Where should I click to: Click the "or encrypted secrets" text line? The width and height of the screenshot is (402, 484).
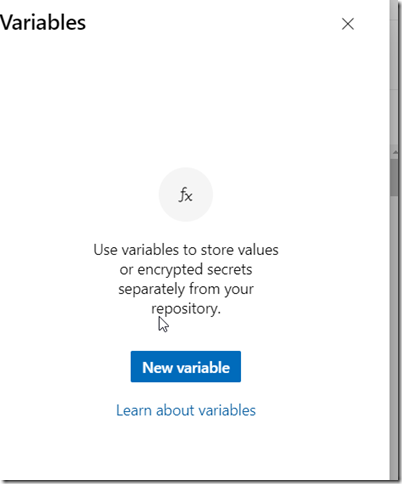pos(186,269)
